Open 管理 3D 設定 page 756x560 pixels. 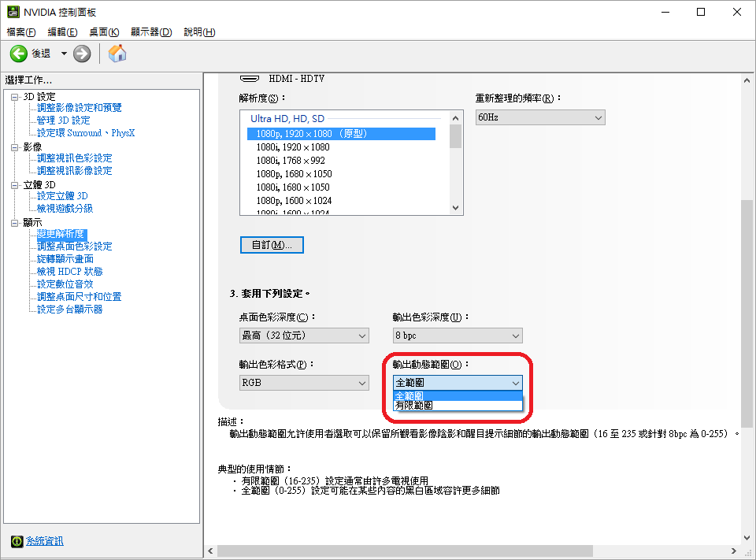coord(64,120)
